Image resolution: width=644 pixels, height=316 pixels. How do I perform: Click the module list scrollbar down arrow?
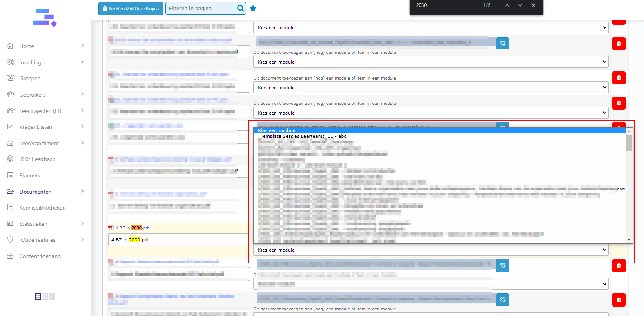(x=629, y=240)
